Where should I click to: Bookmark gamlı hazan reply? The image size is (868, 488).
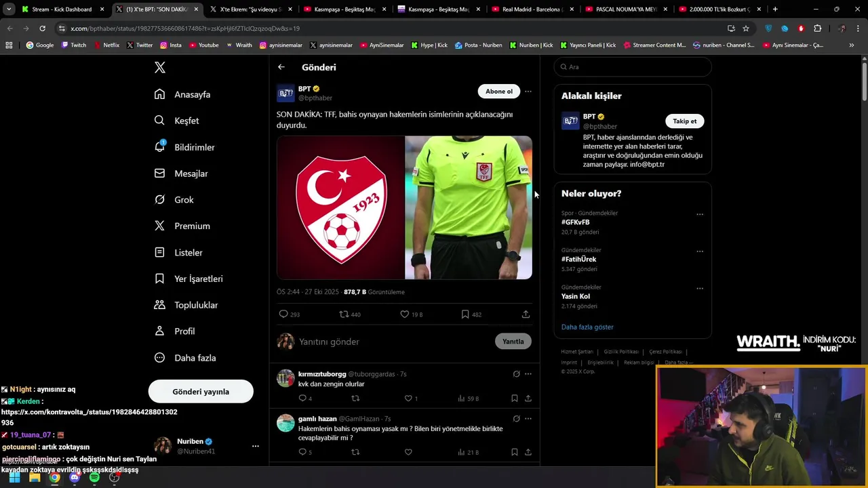pyautogui.click(x=515, y=452)
